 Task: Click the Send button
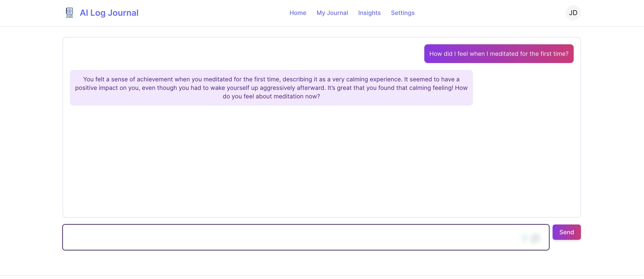coord(566,232)
